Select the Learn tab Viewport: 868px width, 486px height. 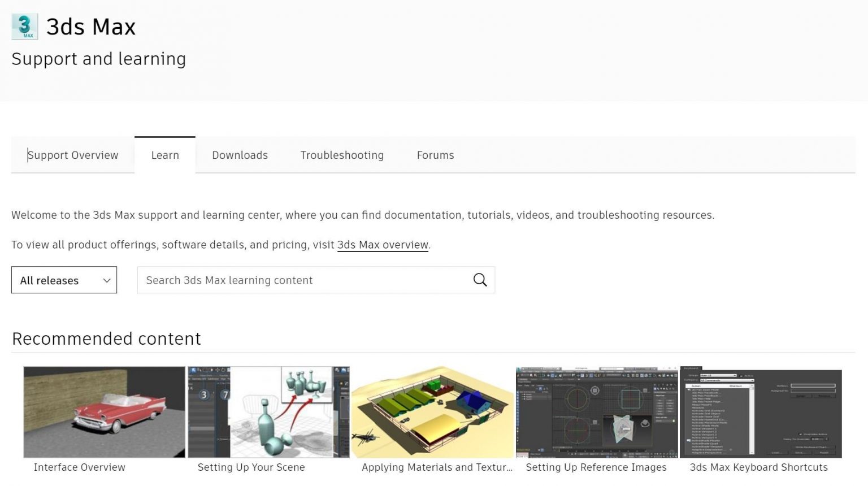tap(165, 155)
